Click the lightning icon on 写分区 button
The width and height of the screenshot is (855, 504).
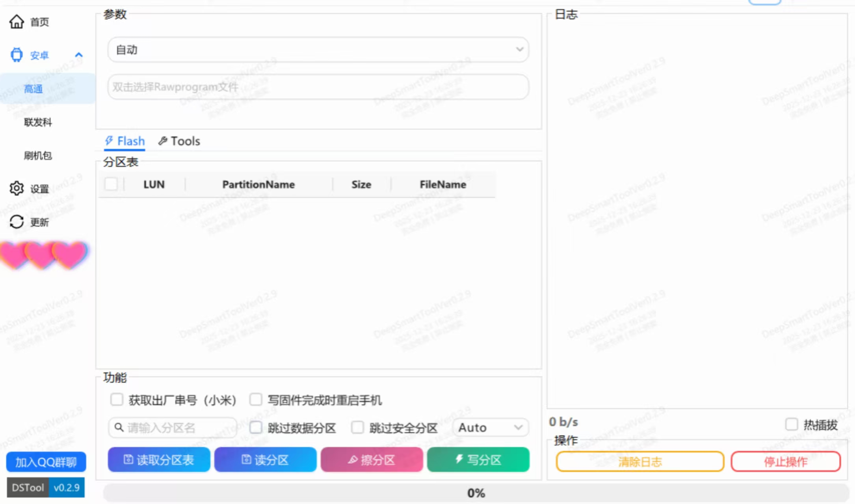point(458,459)
